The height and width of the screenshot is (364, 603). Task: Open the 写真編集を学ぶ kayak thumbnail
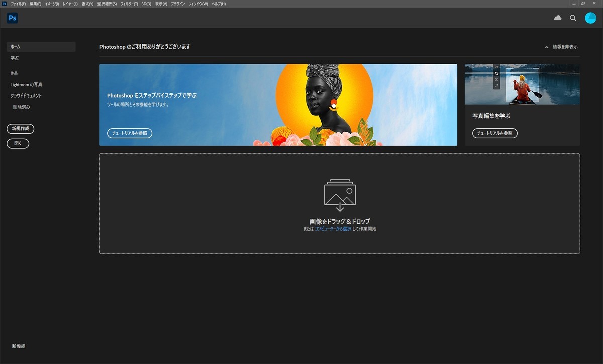[x=522, y=84]
